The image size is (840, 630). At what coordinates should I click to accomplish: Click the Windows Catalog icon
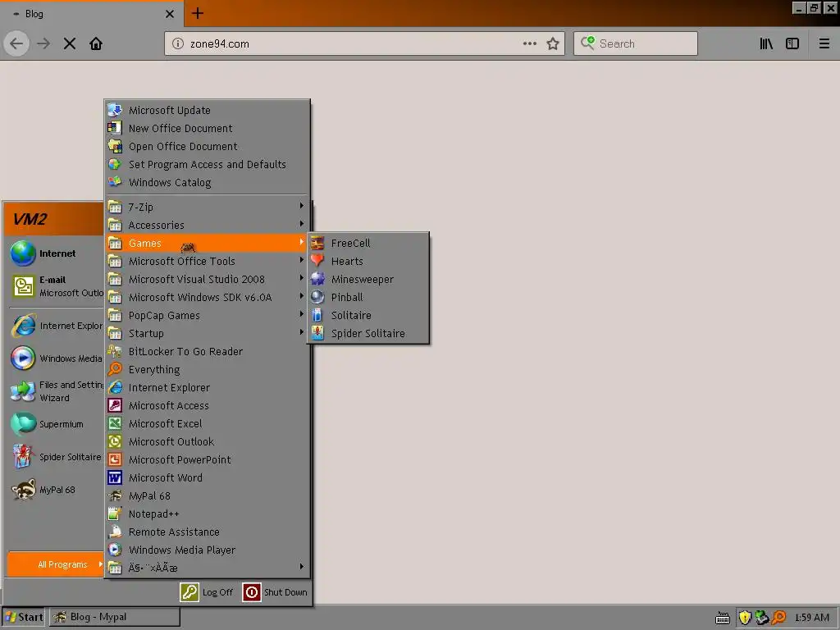point(115,183)
